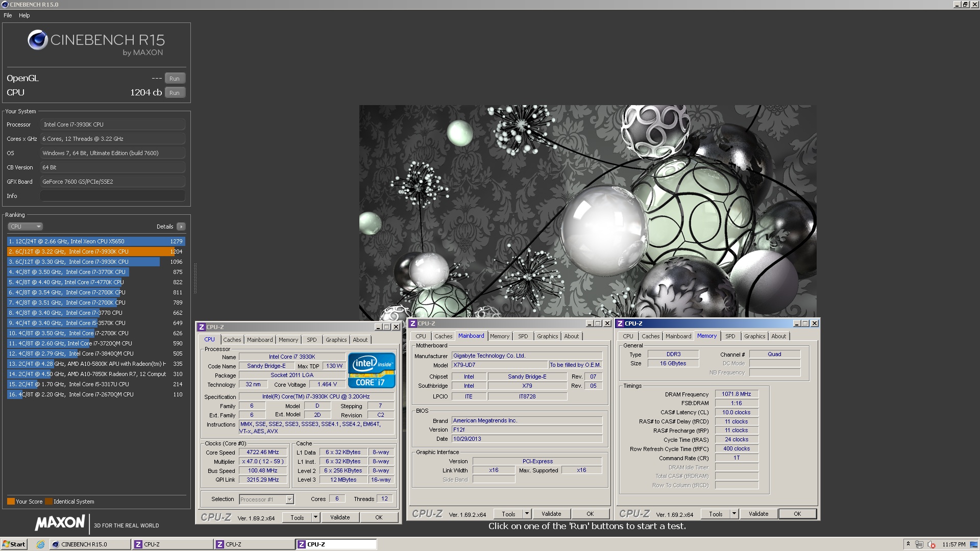
Task: Click Validate in CPU-Z Mainboard window
Action: 551,514
